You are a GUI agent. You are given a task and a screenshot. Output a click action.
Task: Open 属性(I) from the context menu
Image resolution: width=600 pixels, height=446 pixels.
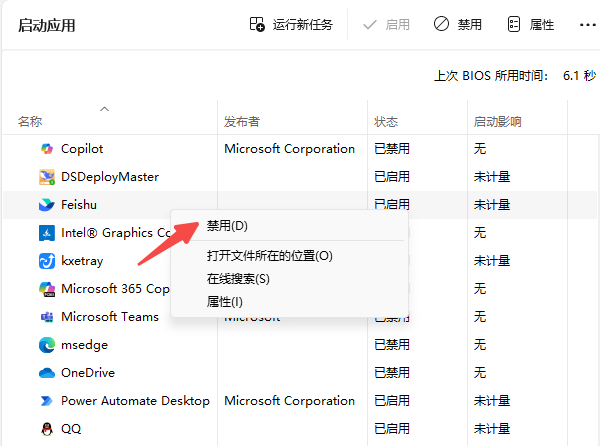tap(225, 302)
